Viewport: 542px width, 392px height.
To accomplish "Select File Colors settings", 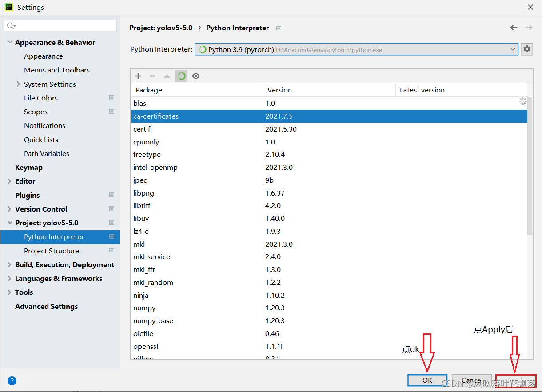I will [41, 98].
